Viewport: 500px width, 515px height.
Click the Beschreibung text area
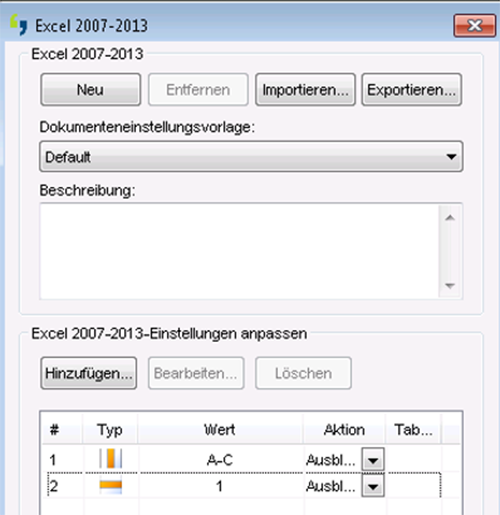(x=239, y=251)
